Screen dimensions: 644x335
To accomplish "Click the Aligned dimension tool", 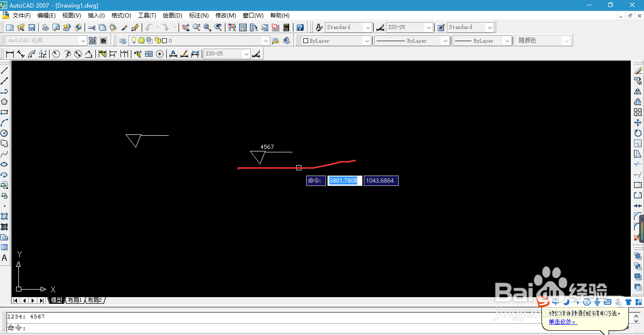I will click(21, 54).
